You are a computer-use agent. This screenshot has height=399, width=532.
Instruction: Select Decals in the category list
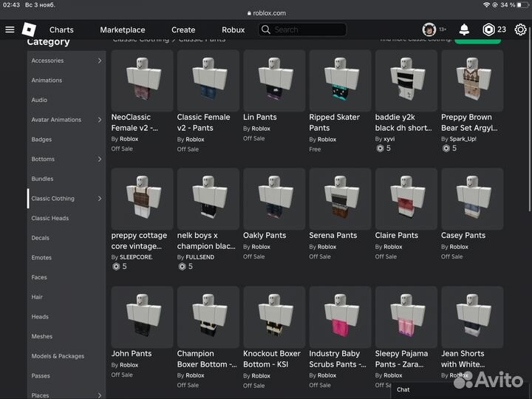point(41,238)
